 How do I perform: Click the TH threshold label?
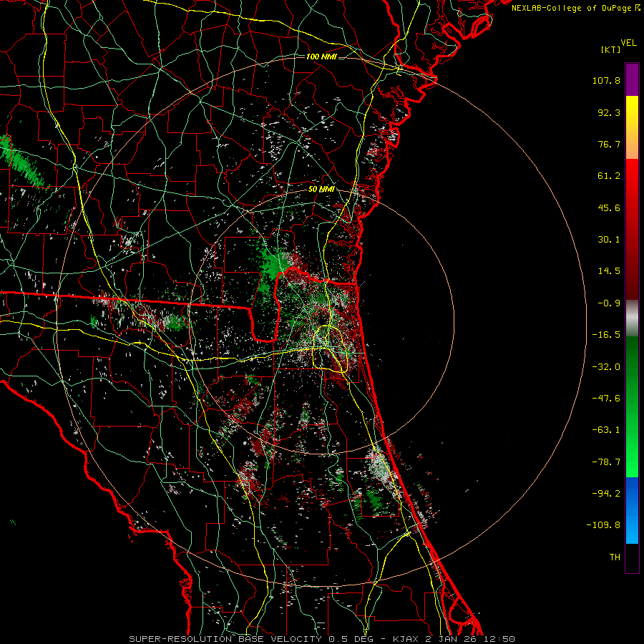coord(615,557)
